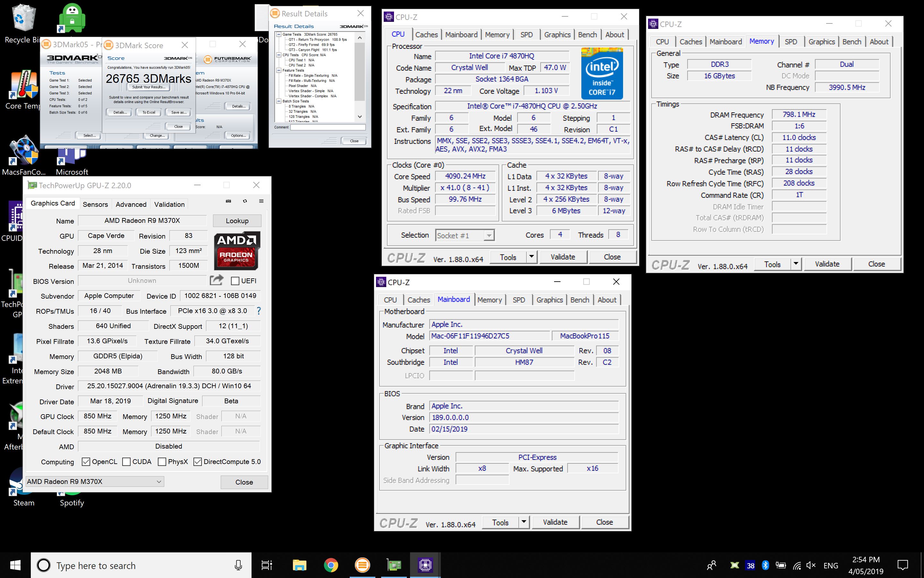The height and width of the screenshot is (578, 924).
Task: Click the Result Details scroll down arrow
Action: tap(360, 117)
